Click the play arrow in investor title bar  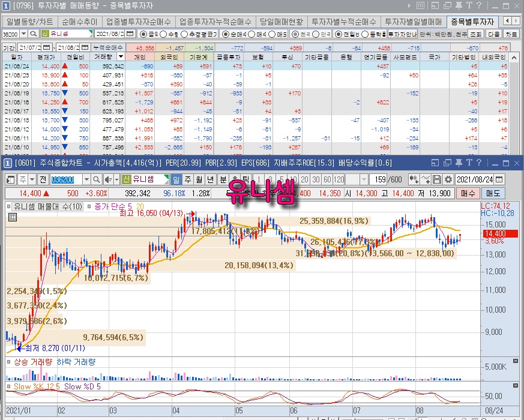click(409, 5)
